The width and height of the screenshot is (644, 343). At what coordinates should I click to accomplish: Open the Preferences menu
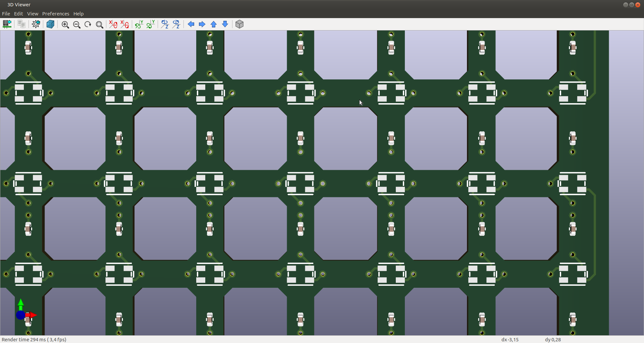55,13
